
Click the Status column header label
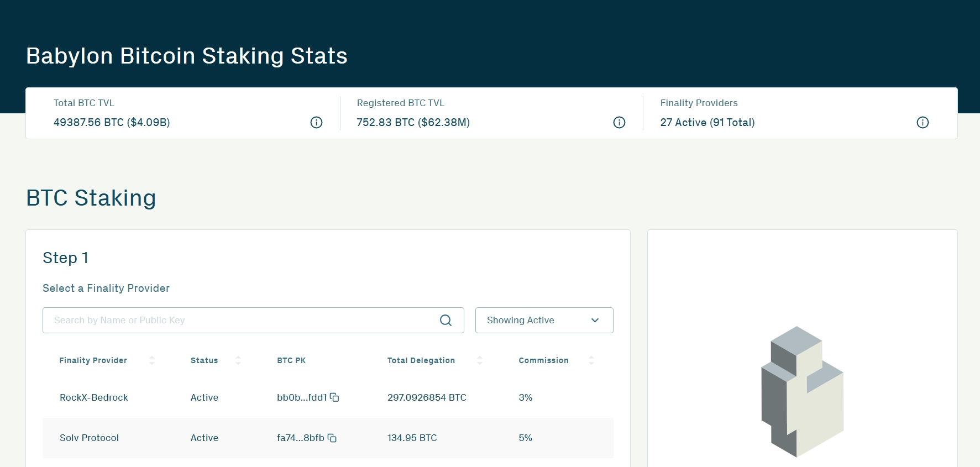click(x=204, y=360)
